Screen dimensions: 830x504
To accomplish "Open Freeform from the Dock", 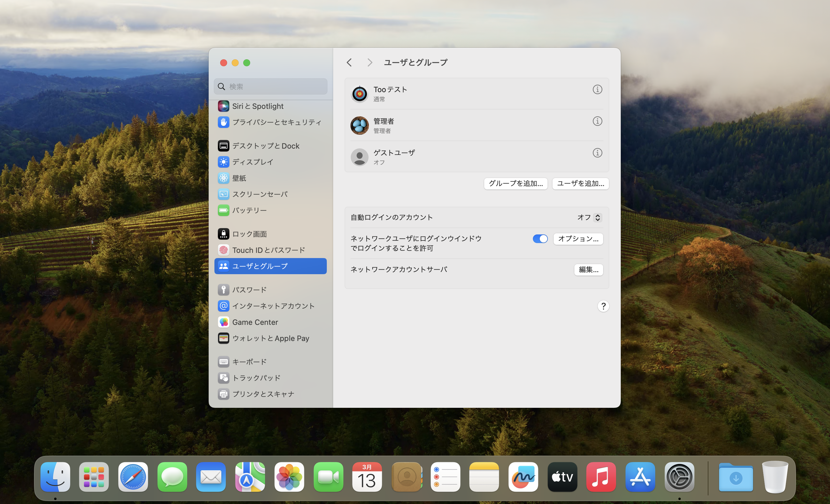I will (x=523, y=477).
